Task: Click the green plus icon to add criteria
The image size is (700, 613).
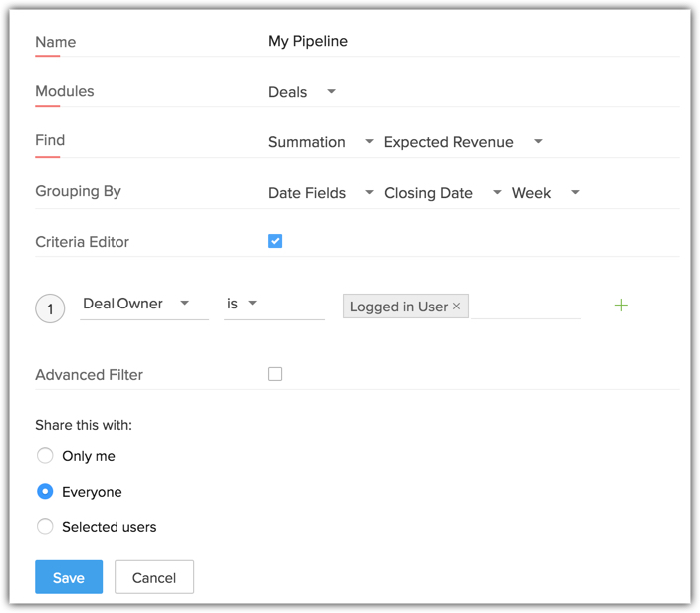Action: (x=621, y=306)
